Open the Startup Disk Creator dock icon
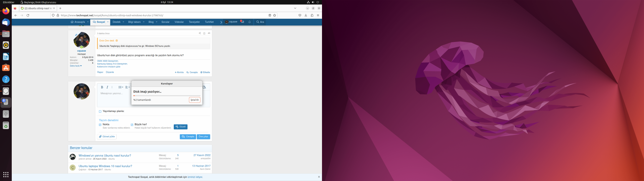 pos(6,103)
